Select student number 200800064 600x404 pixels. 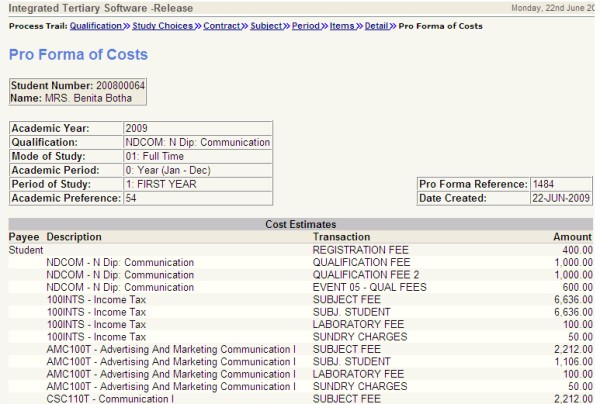(x=120, y=85)
